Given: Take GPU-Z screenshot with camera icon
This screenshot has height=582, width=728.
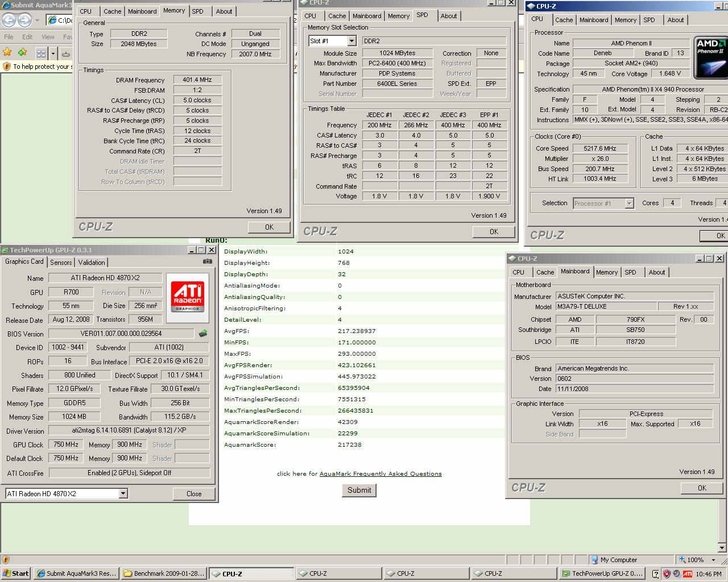Looking at the screenshot, I should click(x=207, y=261).
